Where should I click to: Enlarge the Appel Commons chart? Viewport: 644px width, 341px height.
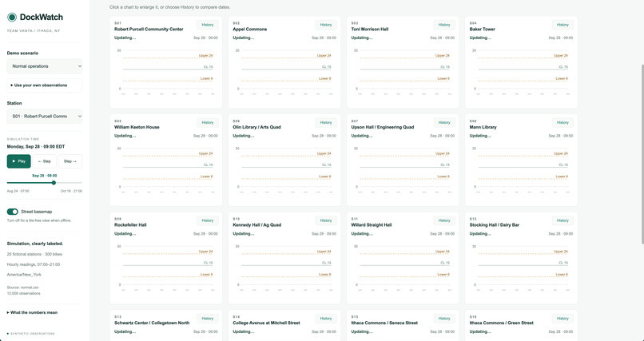pyautogui.click(x=284, y=71)
